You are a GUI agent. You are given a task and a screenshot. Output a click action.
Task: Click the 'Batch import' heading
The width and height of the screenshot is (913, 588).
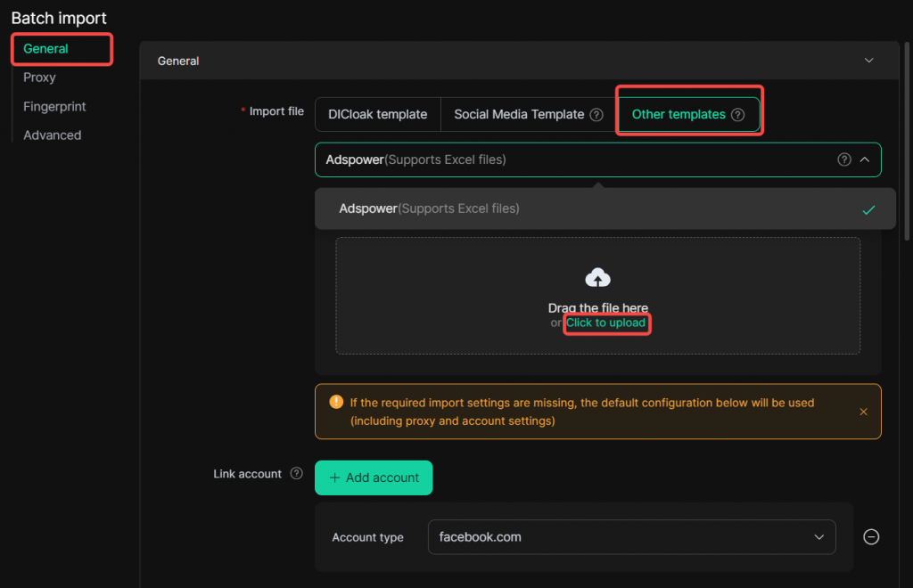point(59,18)
